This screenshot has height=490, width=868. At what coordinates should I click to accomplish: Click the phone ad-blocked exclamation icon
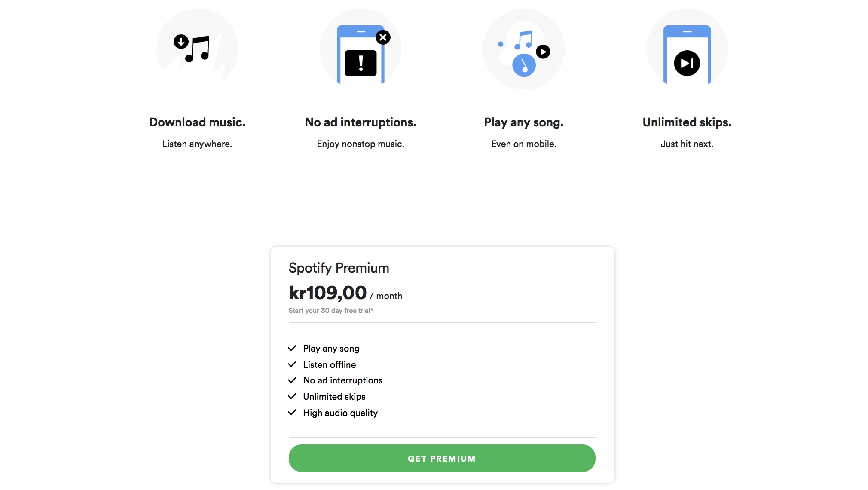(361, 54)
